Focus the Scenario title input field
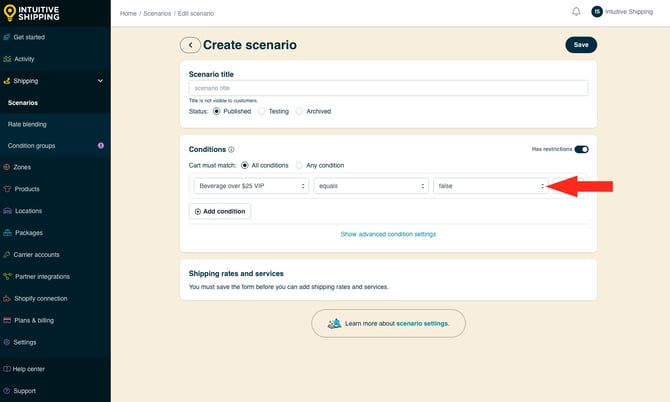Screen dimensions: 670x402 (x=388, y=88)
